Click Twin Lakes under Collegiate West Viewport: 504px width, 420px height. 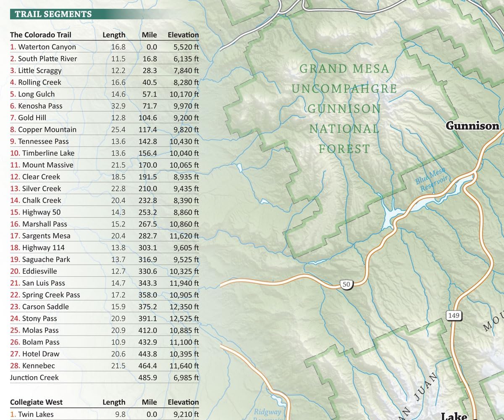click(x=32, y=414)
